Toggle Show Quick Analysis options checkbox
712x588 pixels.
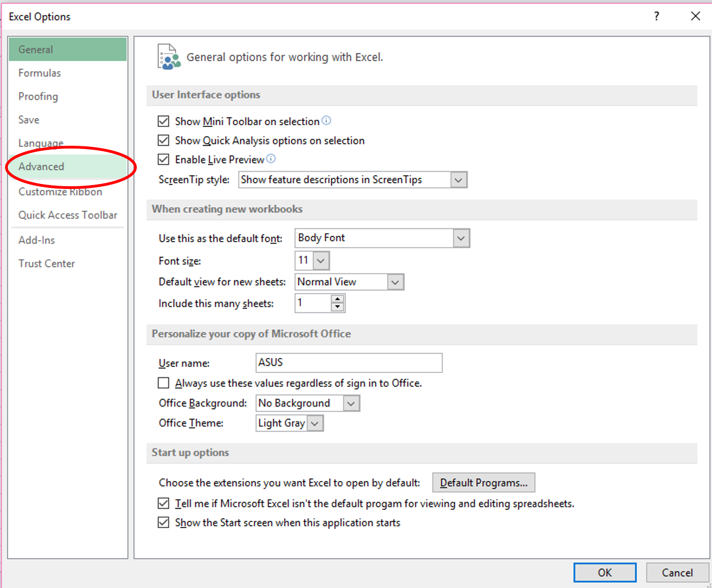click(x=163, y=140)
